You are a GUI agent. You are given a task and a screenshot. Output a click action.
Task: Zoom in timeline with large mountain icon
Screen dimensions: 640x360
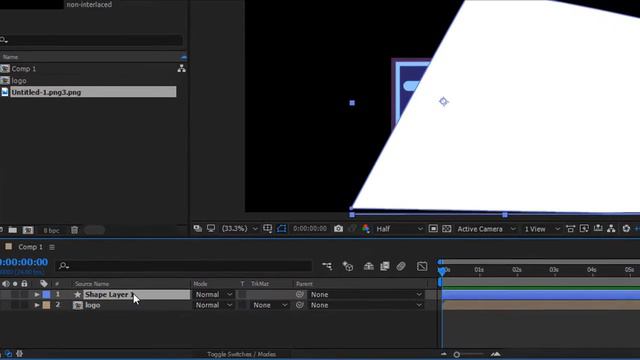pos(496,354)
